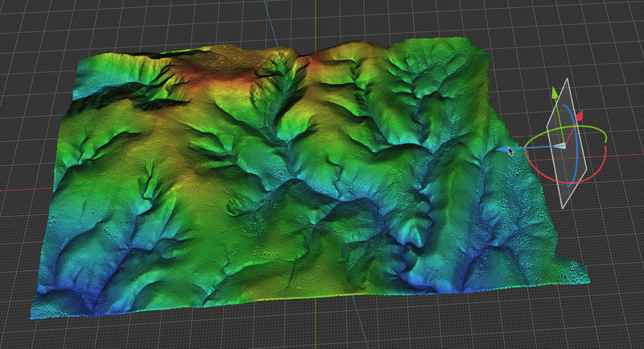Click the gizmo center origin point
644x349 pixels.
tap(563, 146)
